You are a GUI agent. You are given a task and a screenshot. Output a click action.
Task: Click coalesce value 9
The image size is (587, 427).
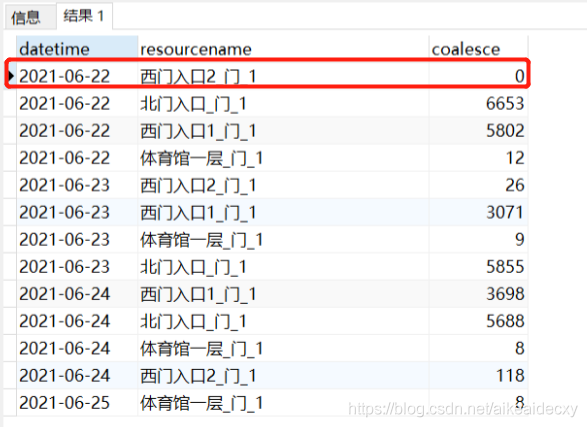[x=520, y=240]
